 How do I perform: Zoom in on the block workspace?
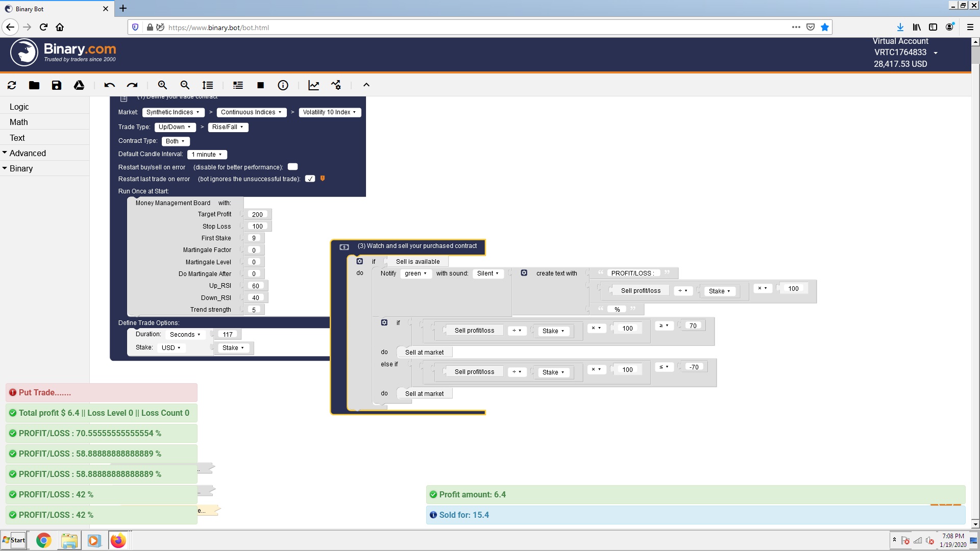tap(162, 85)
